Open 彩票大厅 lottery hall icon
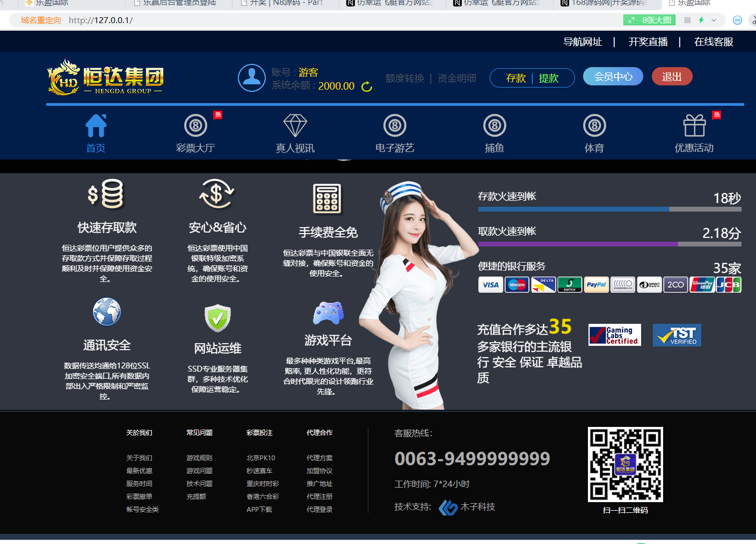The width and height of the screenshot is (756, 544). click(195, 126)
